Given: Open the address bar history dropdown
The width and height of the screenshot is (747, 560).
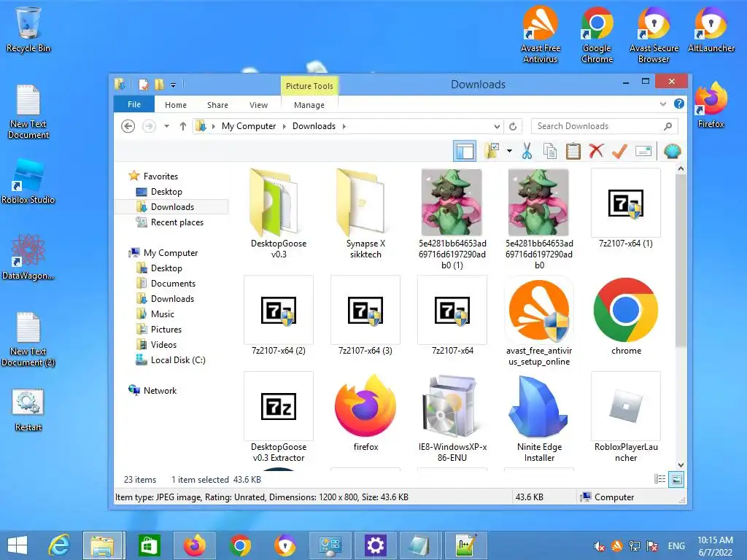Looking at the screenshot, I should [497, 126].
